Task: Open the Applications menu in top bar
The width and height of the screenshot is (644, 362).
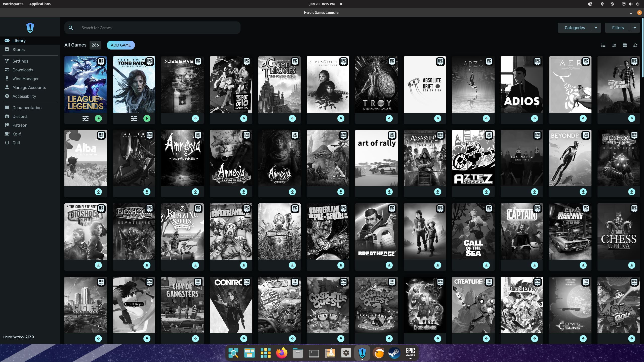Action: click(x=40, y=4)
